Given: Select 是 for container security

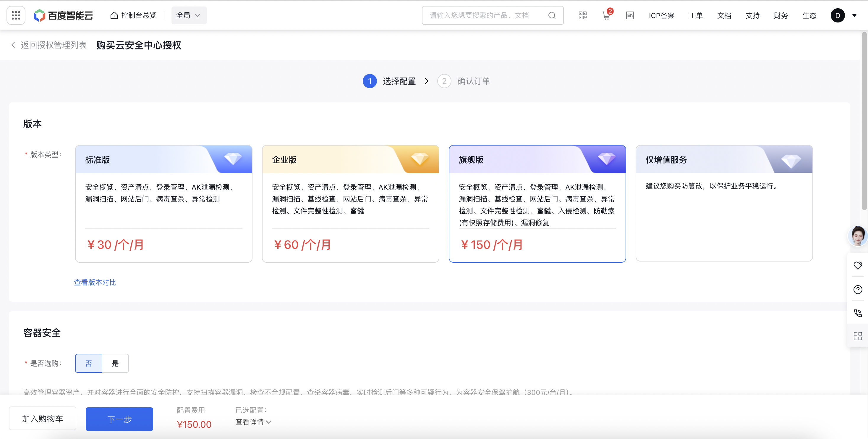Looking at the screenshot, I should (x=115, y=363).
